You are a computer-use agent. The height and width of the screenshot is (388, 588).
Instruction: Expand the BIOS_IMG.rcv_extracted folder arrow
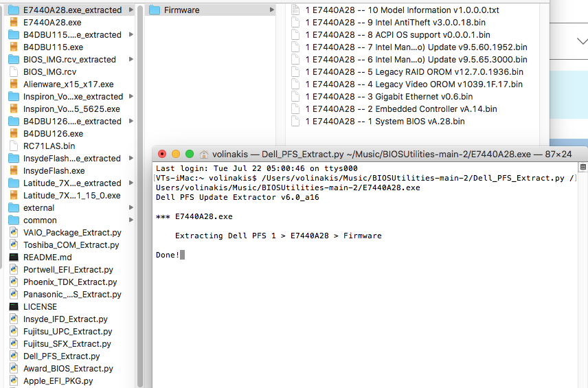click(x=131, y=59)
